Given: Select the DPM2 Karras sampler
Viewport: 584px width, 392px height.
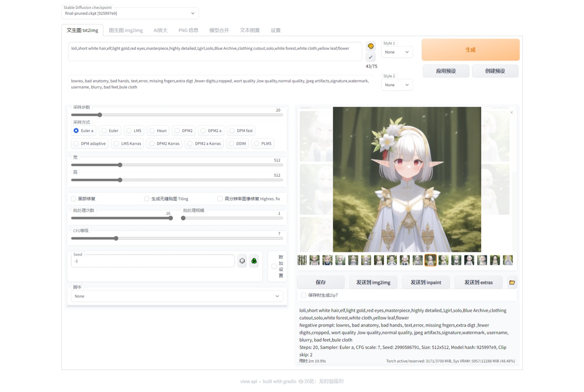Looking at the screenshot, I should pyautogui.click(x=164, y=143).
